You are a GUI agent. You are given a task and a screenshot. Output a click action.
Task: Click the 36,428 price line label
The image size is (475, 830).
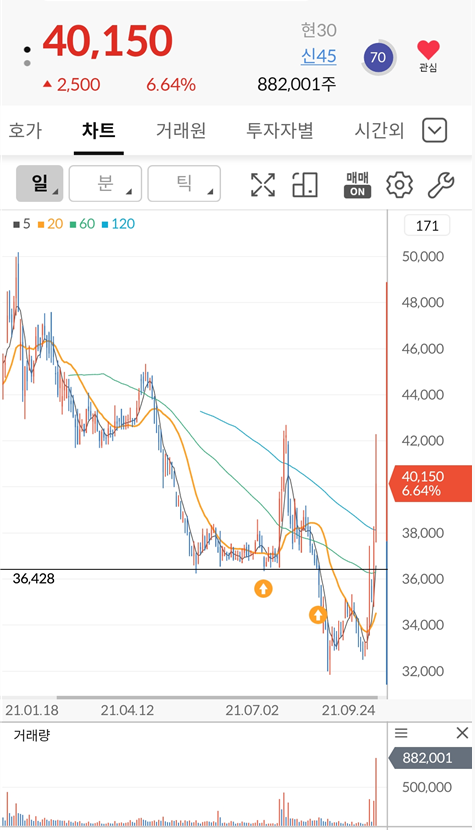(x=33, y=579)
